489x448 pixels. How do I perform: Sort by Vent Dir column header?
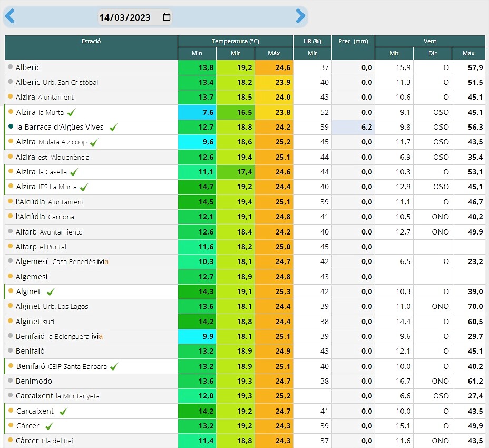pyautogui.click(x=432, y=53)
